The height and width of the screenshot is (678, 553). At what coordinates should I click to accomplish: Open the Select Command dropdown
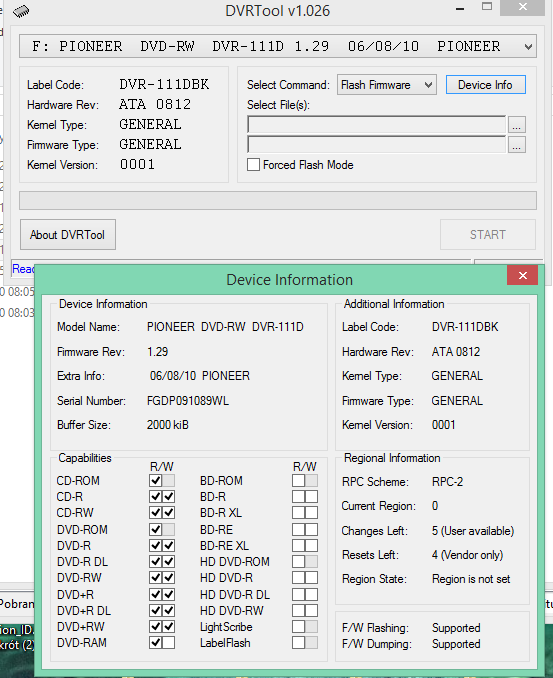387,85
